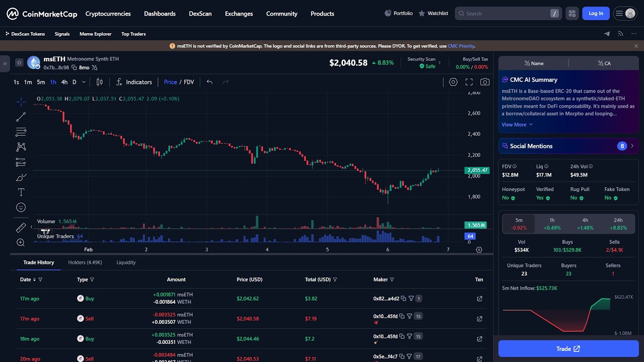The image size is (644, 362).
Task: Set chart interval to 4h
Action: pyautogui.click(x=64, y=82)
